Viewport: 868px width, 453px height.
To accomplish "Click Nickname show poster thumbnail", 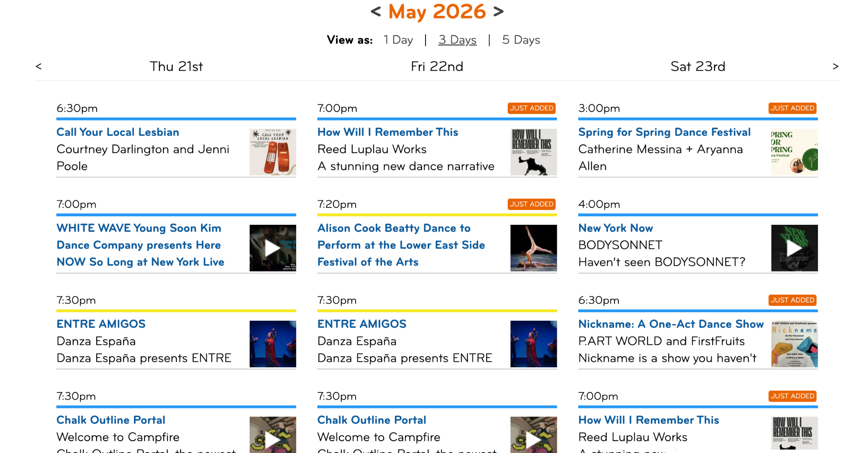I will 794,344.
